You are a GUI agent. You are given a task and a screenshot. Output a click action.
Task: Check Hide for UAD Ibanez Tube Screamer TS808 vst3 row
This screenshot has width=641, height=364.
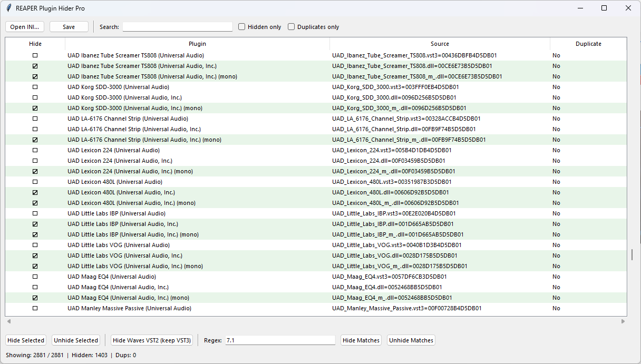35,55
